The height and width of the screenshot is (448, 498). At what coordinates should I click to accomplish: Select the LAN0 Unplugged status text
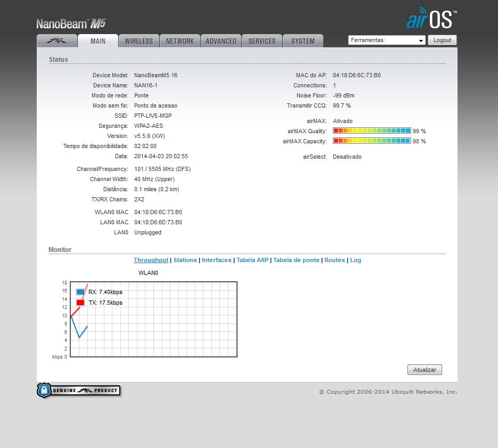[x=148, y=232]
